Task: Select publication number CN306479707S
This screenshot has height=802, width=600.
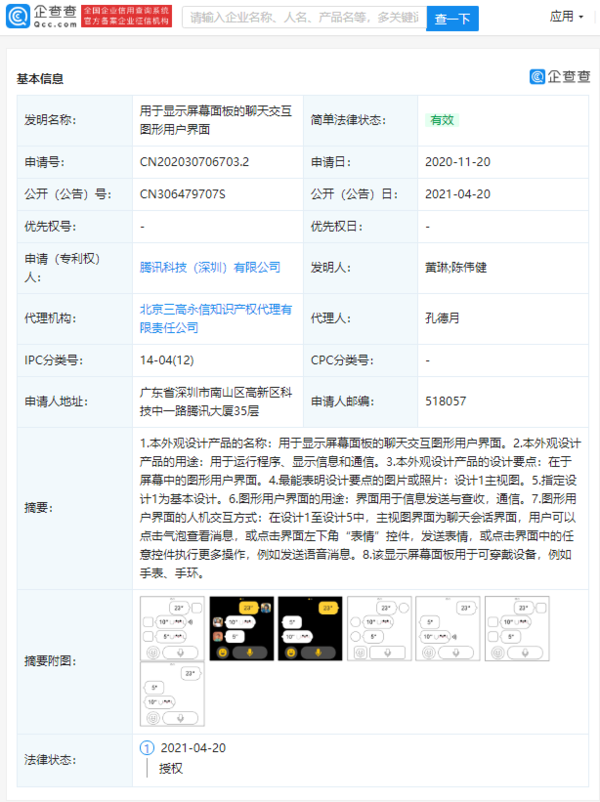Action: pyautogui.click(x=183, y=194)
